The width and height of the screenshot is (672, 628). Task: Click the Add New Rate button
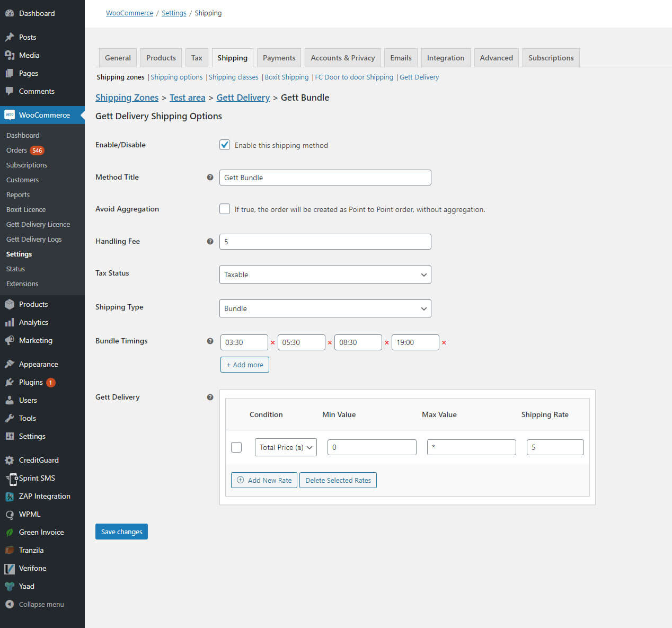(x=264, y=480)
